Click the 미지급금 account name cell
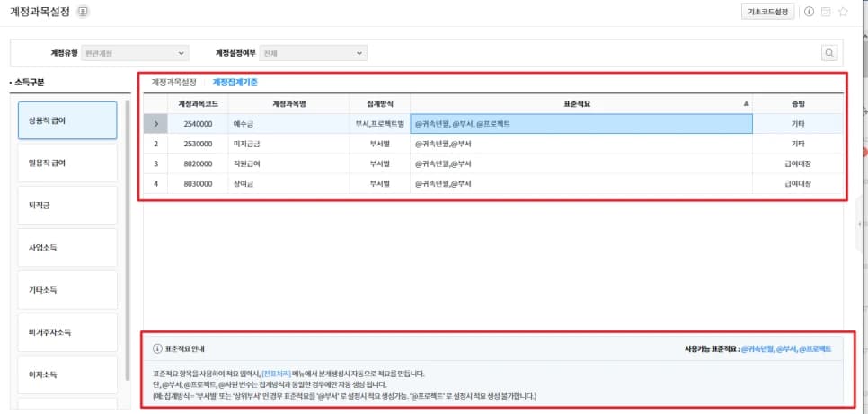The width and height of the screenshot is (868, 414). (288, 144)
